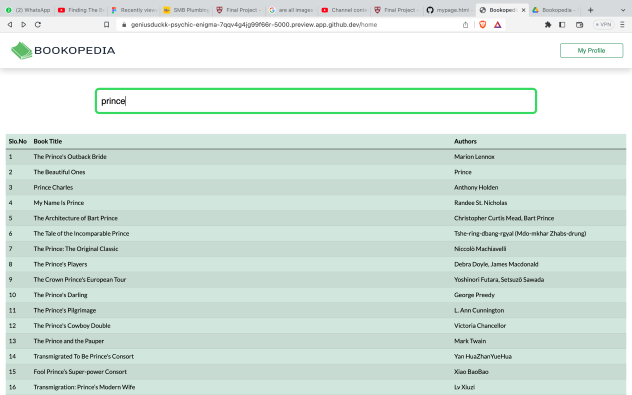Focus the search box containing prince
Viewport: 632px width, 395px height.
pyautogui.click(x=316, y=101)
